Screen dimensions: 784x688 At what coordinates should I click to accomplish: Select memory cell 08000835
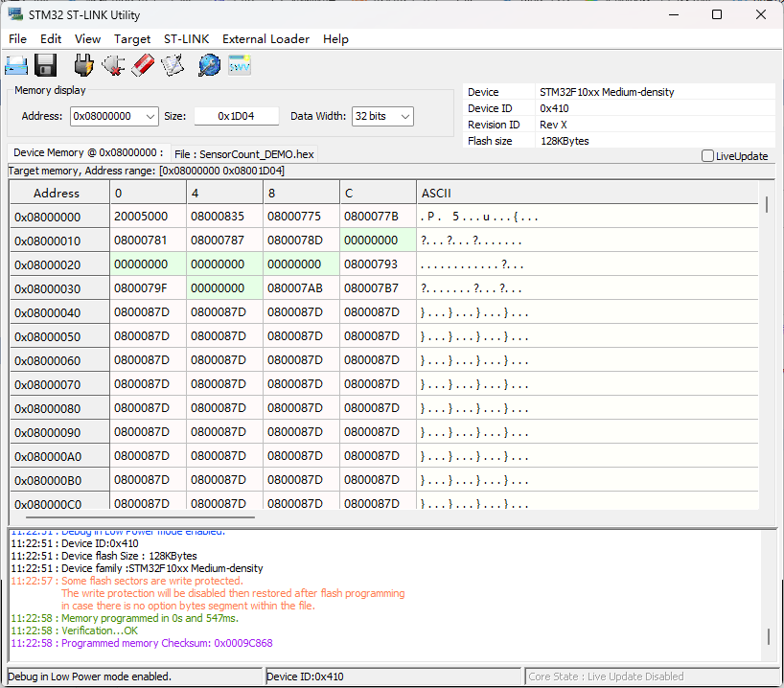(x=224, y=217)
